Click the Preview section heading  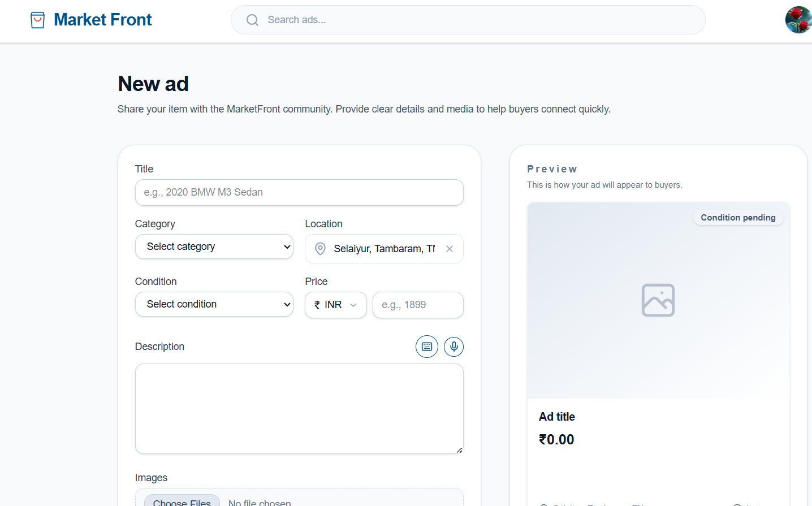[x=552, y=169]
